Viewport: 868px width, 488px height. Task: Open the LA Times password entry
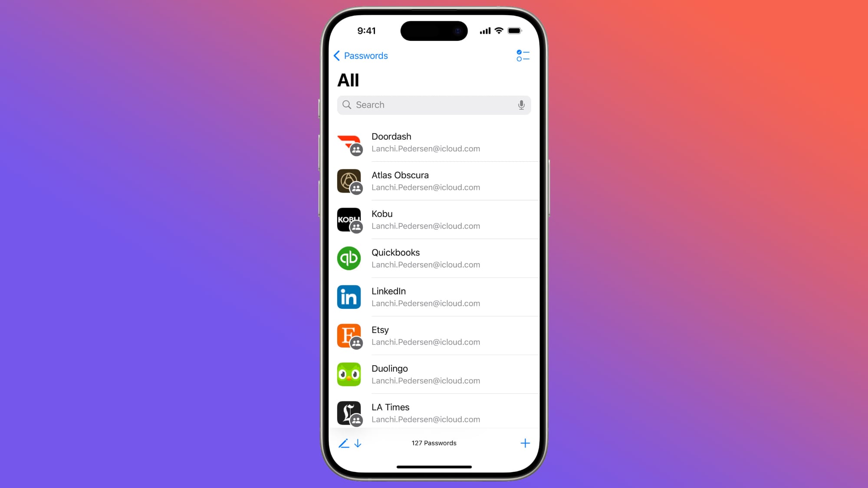click(x=434, y=413)
